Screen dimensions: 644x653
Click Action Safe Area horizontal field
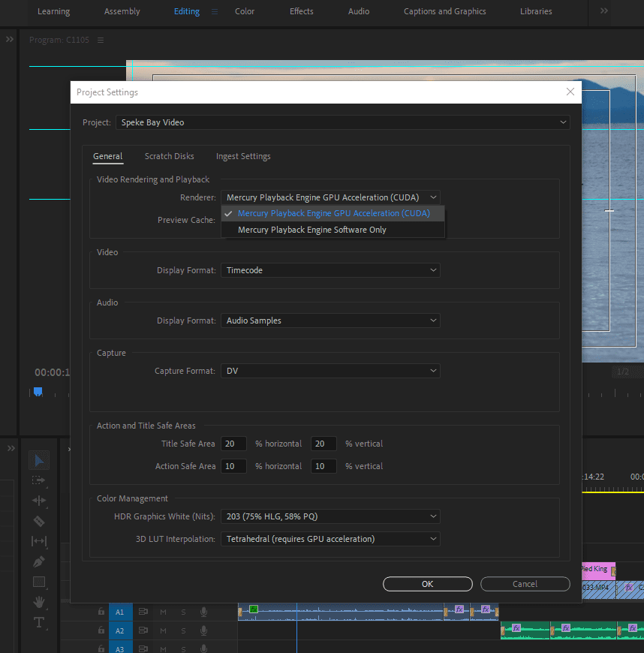pyautogui.click(x=233, y=466)
